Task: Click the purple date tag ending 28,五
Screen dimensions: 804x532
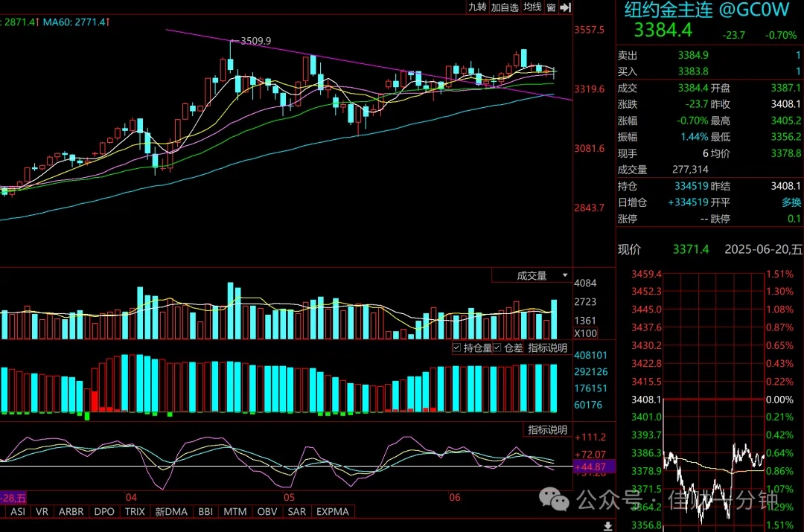Action: coord(13,499)
